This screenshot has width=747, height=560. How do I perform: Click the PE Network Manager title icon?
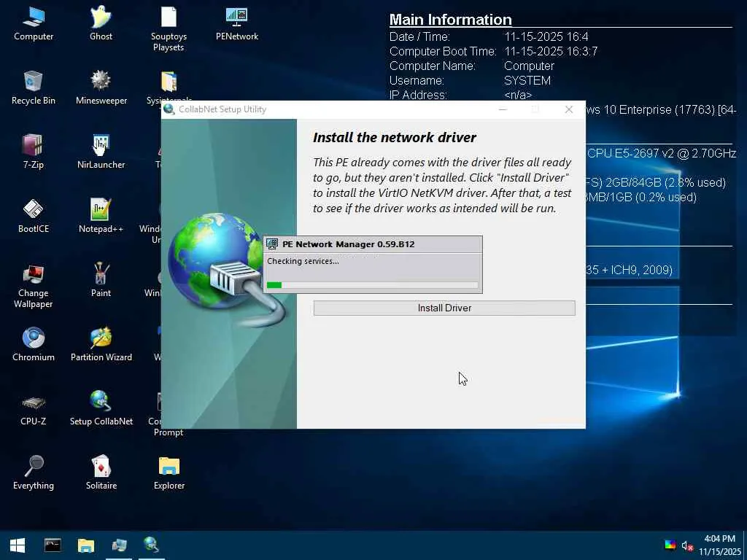tap(272, 244)
